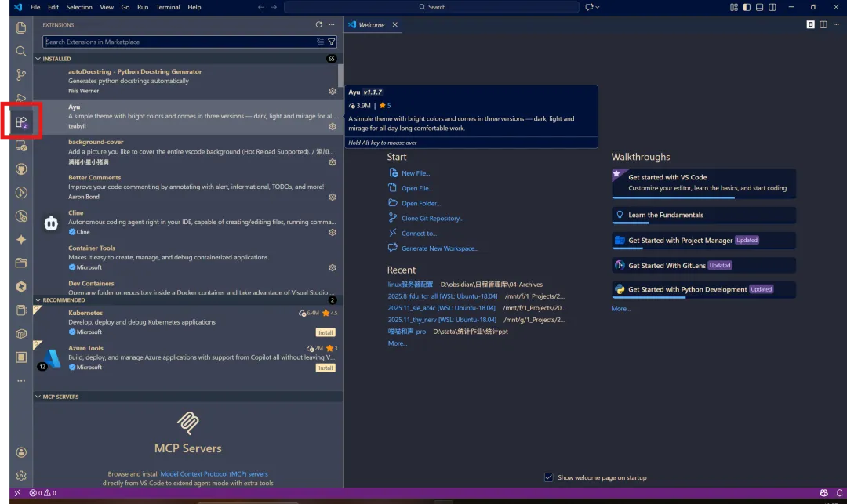The image size is (847, 504).
Task: Open the Copilot chat icon in the title bar
Action: click(x=589, y=7)
